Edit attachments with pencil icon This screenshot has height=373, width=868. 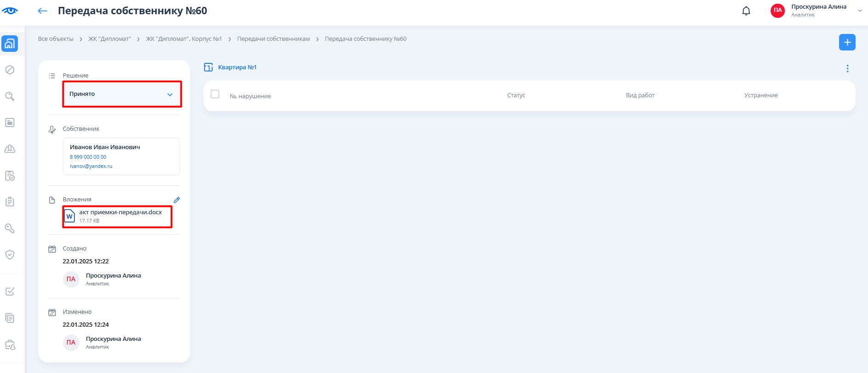[x=177, y=200]
